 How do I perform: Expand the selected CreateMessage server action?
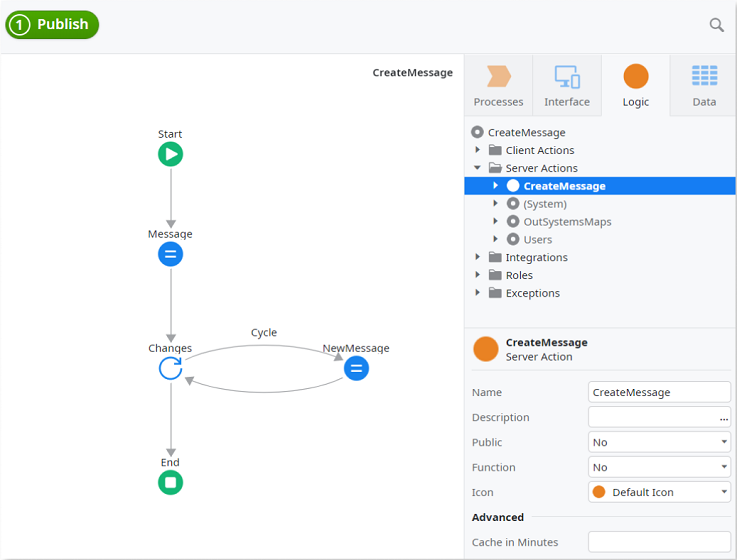tap(495, 186)
